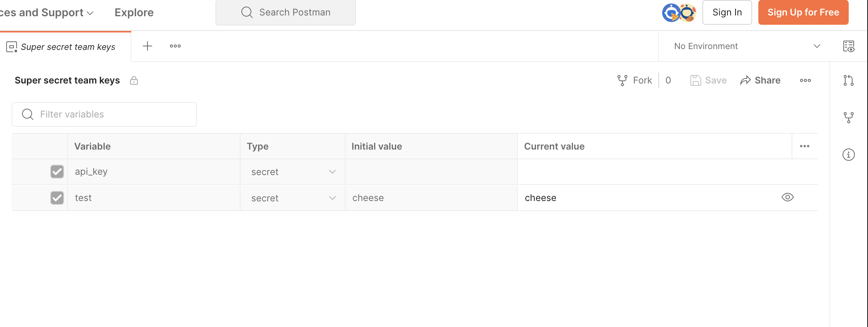Click the Filter variables search field
The width and height of the screenshot is (868, 327).
point(104,114)
